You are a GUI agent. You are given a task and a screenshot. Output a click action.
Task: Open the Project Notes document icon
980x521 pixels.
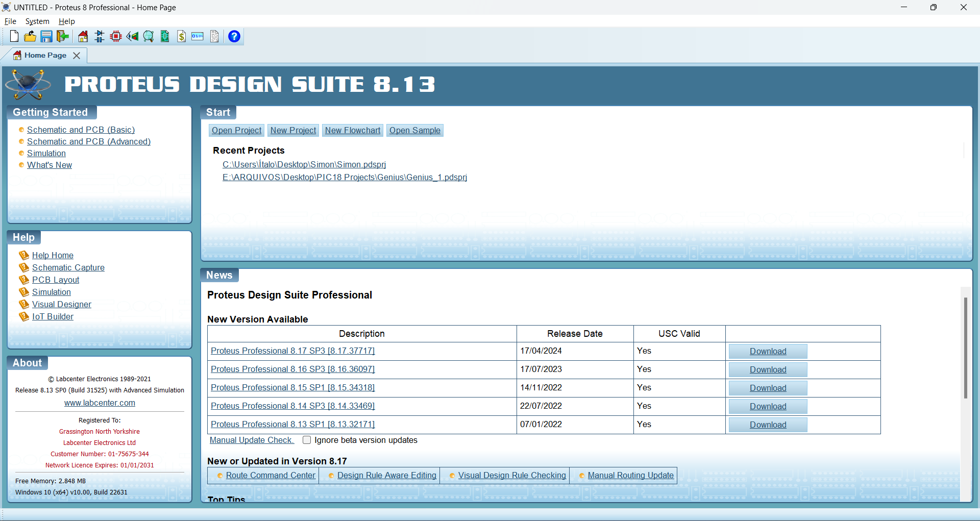(x=214, y=36)
